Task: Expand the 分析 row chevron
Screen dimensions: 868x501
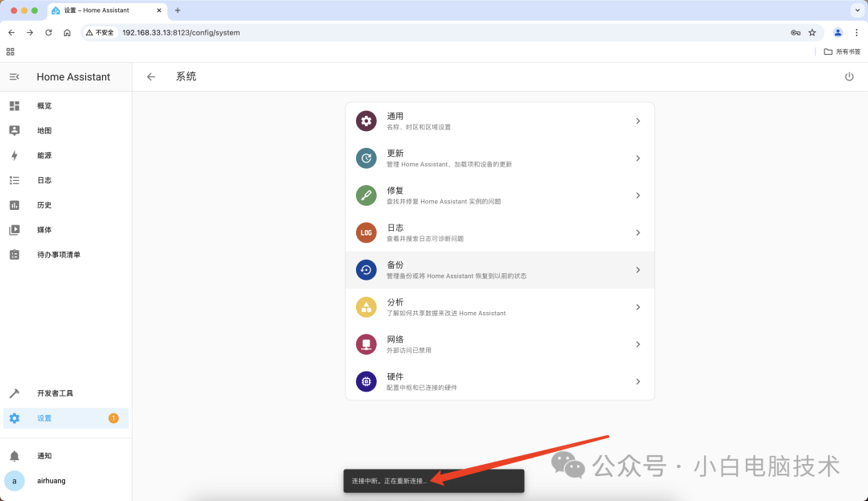Action: (x=637, y=307)
